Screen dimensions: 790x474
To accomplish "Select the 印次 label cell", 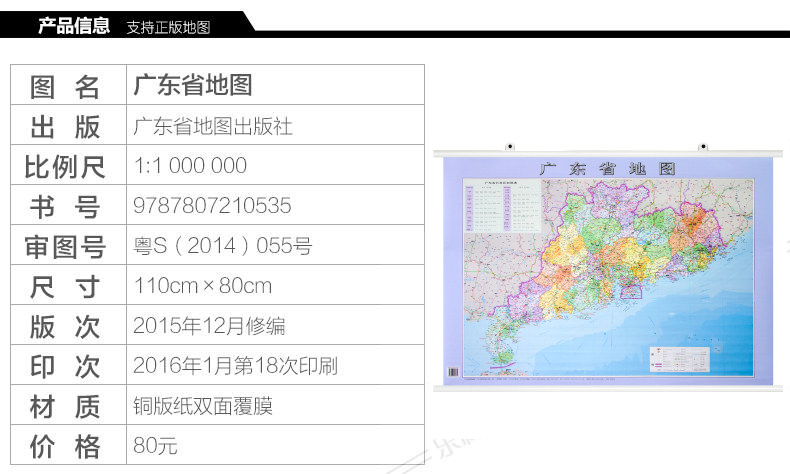I will point(69,365).
